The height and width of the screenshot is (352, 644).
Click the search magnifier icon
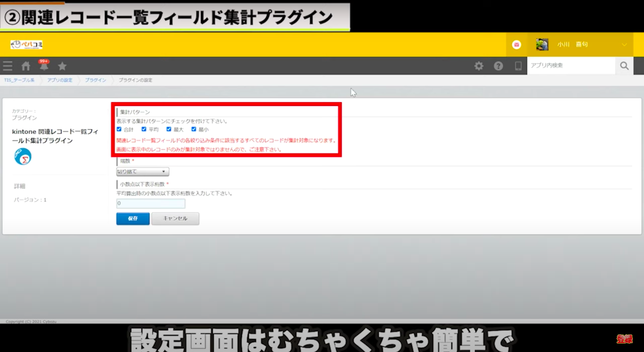(624, 66)
